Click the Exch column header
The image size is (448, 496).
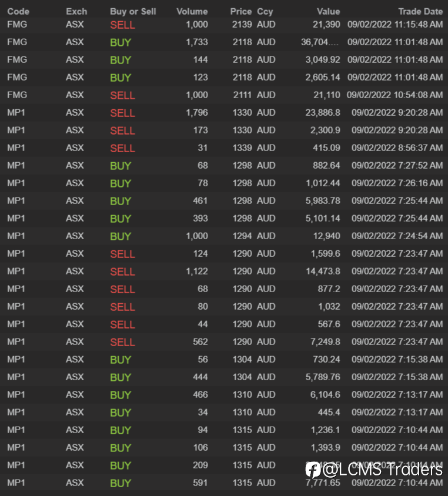[76, 11]
